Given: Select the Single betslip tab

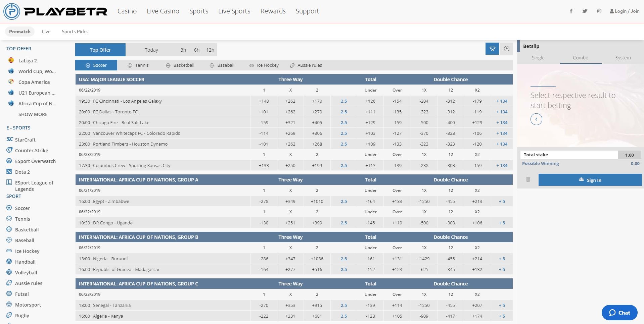Looking at the screenshot, I should pos(538,58).
